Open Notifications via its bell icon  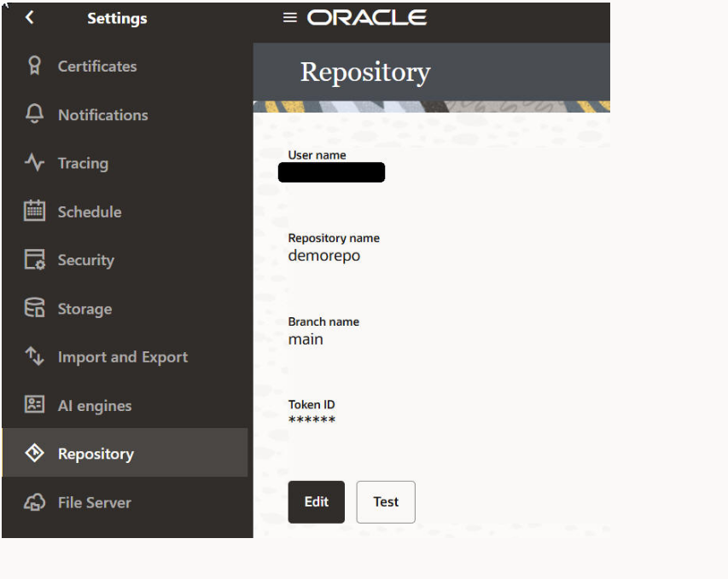34,114
